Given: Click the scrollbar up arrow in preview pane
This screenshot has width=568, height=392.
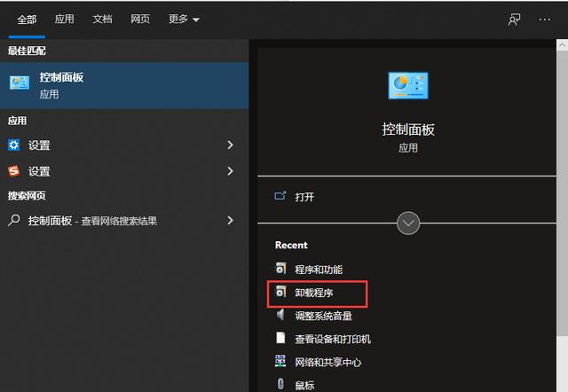Looking at the screenshot, I should (562, 45).
